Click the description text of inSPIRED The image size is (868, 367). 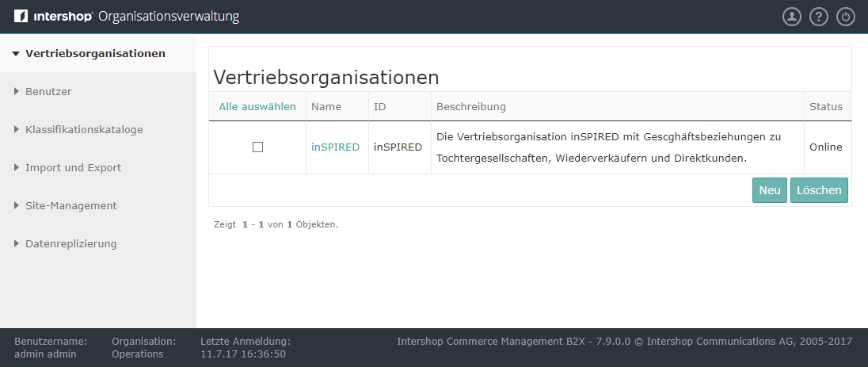pyautogui.click(x=609, y=147)
